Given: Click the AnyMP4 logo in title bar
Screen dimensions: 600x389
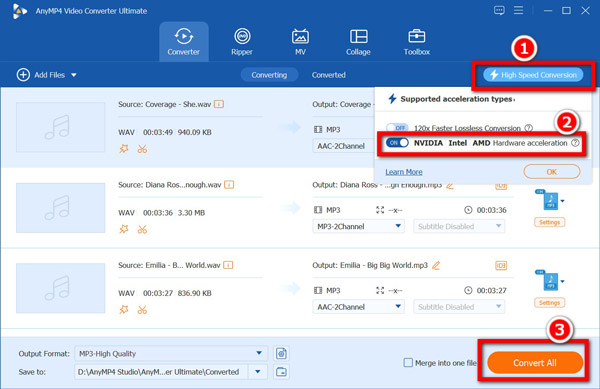Looking at the screenshot, I should pyautogui.click(x=19, y=11).
